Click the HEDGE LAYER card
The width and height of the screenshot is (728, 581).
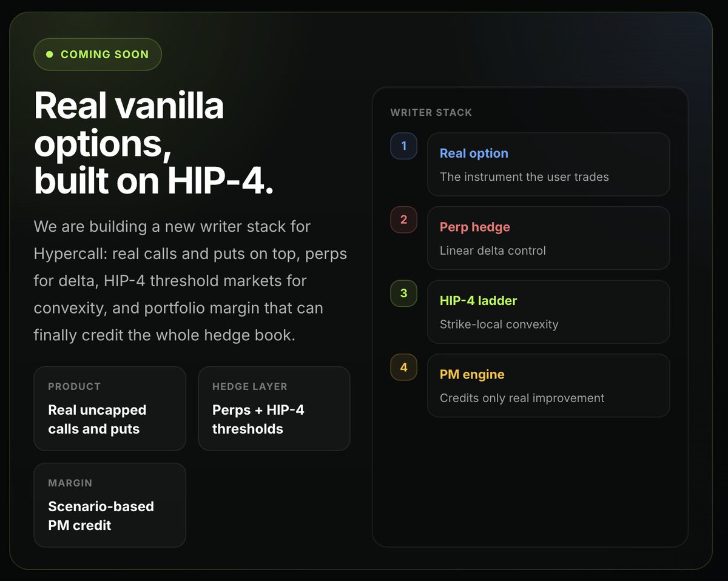[274, 408]
